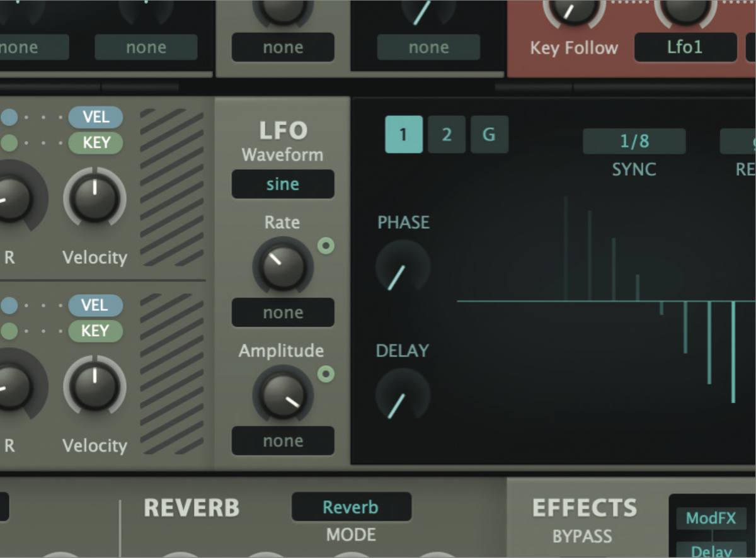The width and height of the screenshot is (756, 558).
Task: Toggle KEY on the lower envelope section
Action: tap(95, 331)
